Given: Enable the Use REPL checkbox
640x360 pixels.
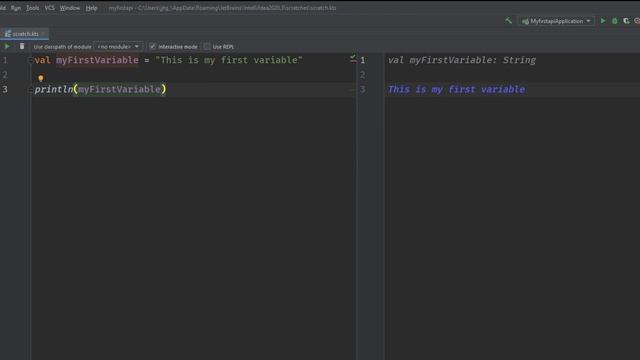Looking at the screenshot, I should (x=207, y=47).
